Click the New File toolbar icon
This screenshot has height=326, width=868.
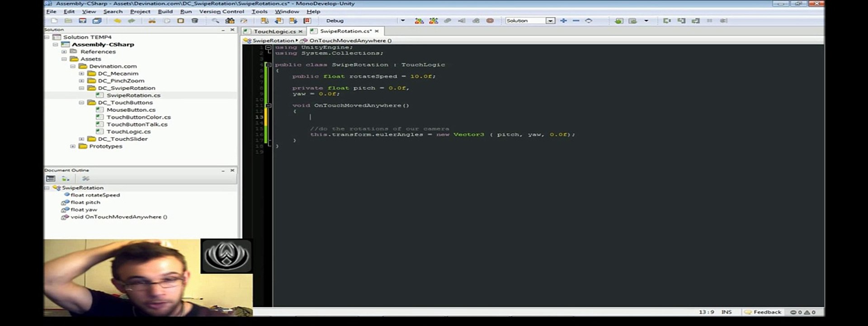pos(54,21)
